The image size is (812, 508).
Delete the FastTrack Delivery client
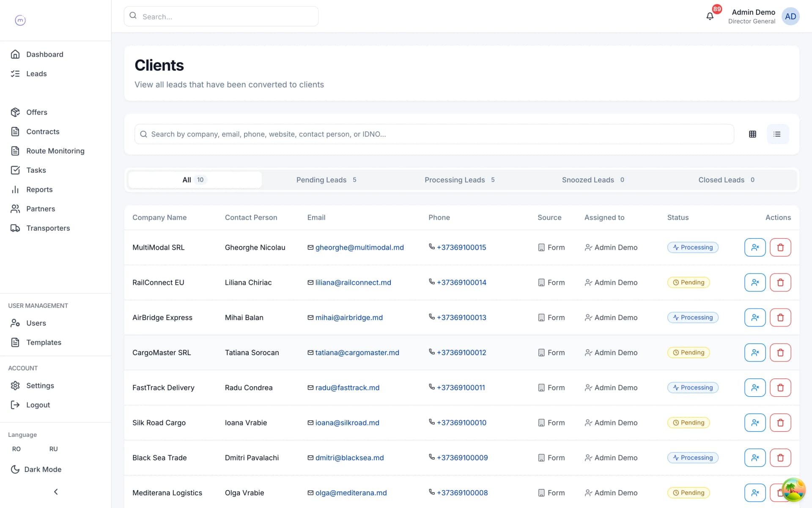[x=780, y=387]
